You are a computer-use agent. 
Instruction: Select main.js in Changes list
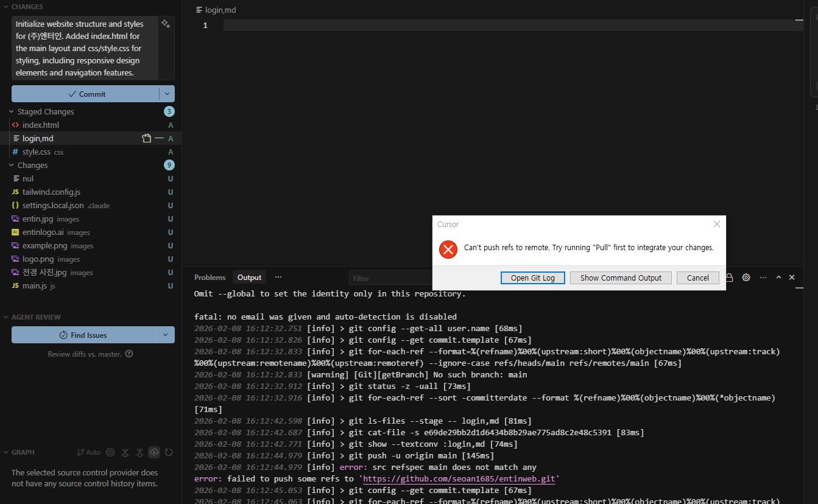pos(91,285)
